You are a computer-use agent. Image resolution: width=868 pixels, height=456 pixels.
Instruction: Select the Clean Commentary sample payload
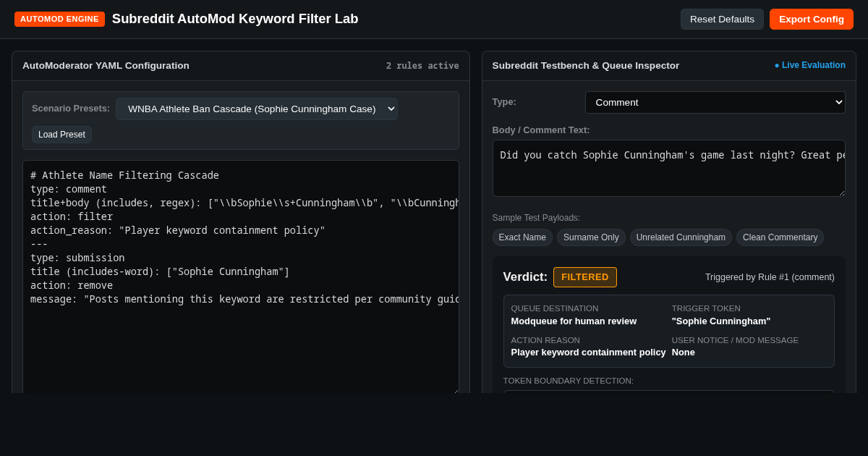coord(780,237)
